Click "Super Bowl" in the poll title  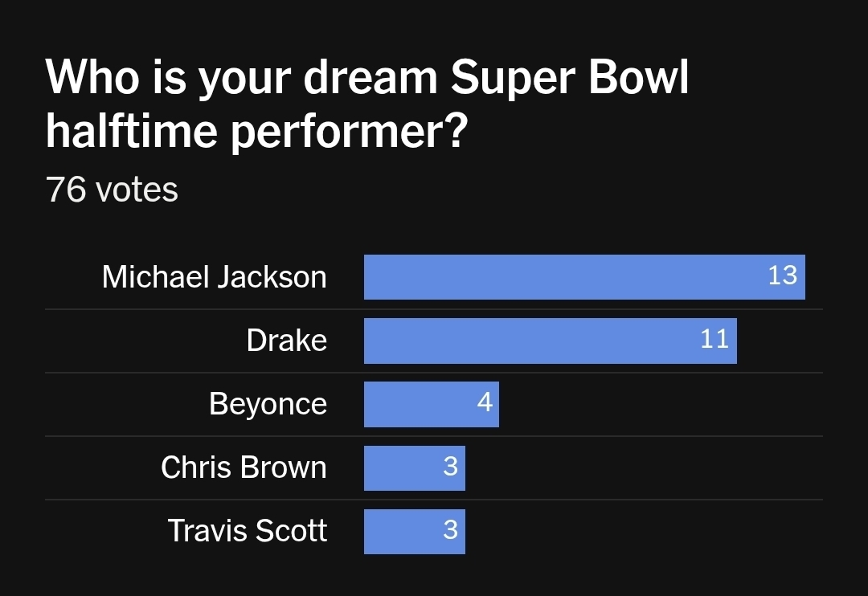pyautogui.click(x=569, y=78)
